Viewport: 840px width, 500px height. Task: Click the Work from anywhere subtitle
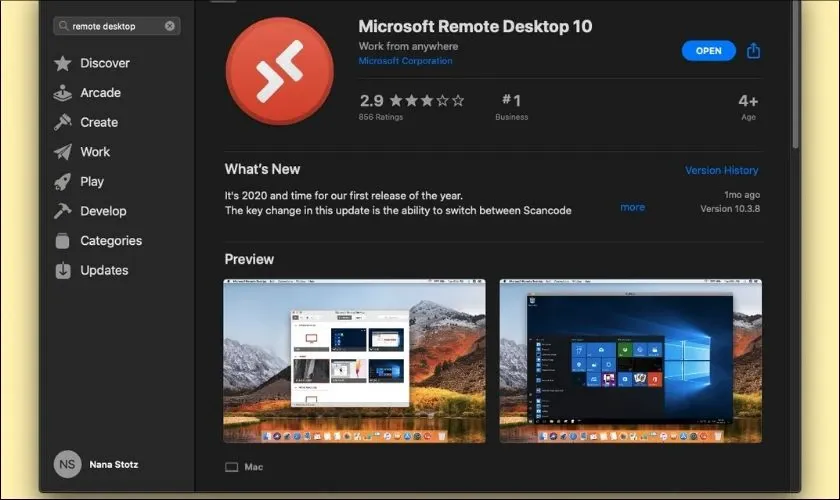point(408,46)
